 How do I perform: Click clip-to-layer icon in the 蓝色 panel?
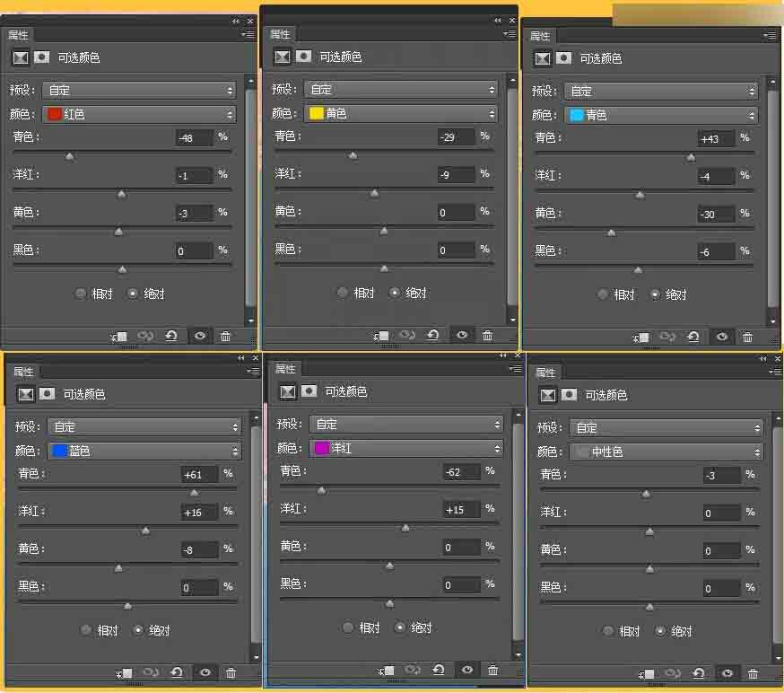[125, 673]
